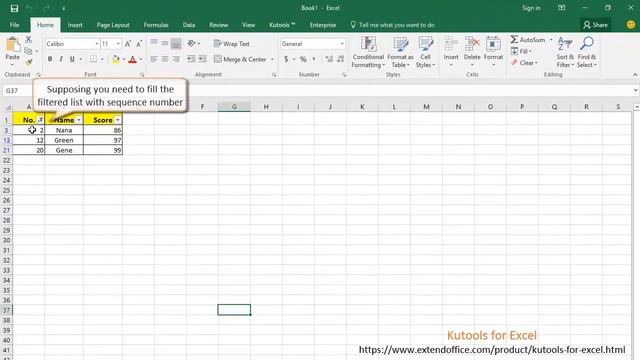The image size is (640, 360).
Task: Click the Percent Style icon
Action: 303,59
